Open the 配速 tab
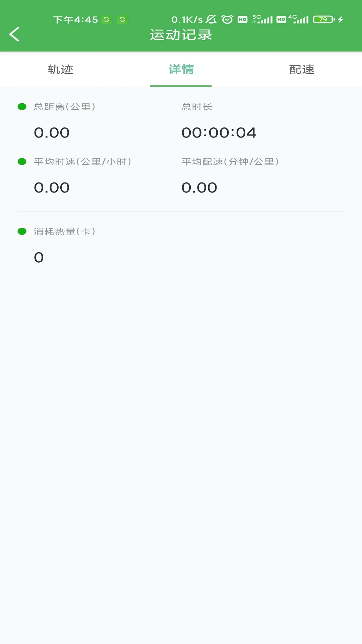This screenshot has height=644, width=362. point(302,69)
